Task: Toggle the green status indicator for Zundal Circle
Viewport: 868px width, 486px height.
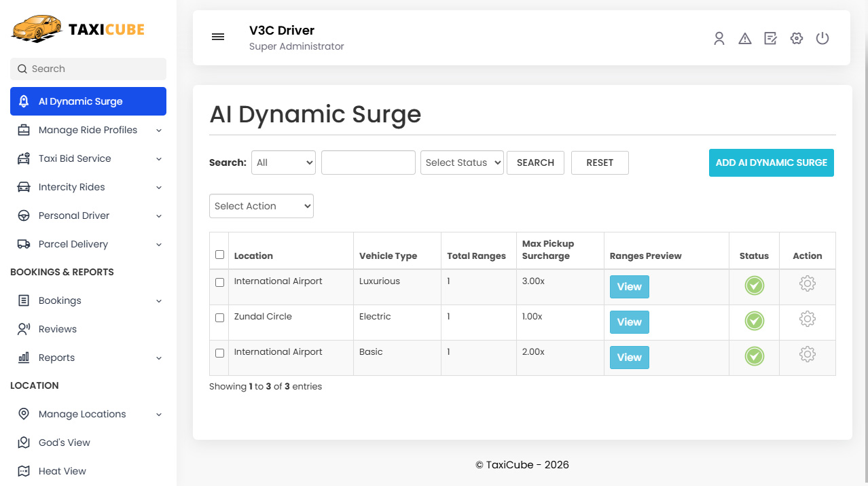Action: (x=754, y=320)
